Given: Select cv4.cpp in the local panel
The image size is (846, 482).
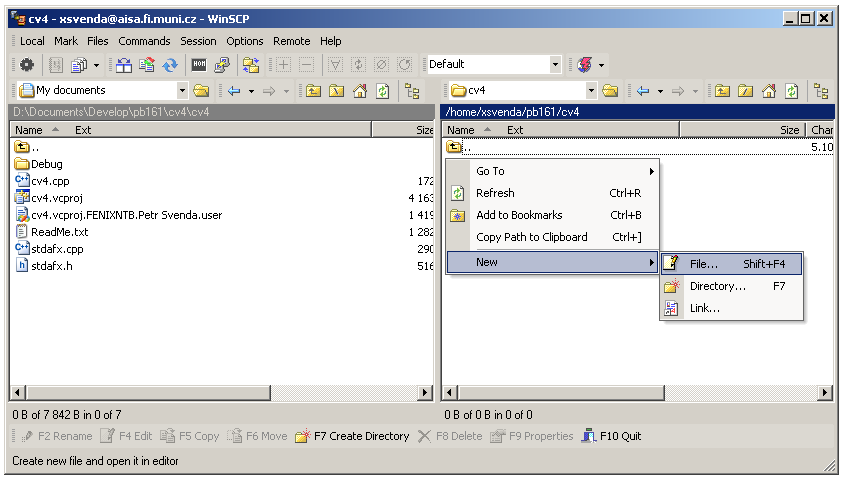Looking at the screenshot, I should (x=42, y=181).
